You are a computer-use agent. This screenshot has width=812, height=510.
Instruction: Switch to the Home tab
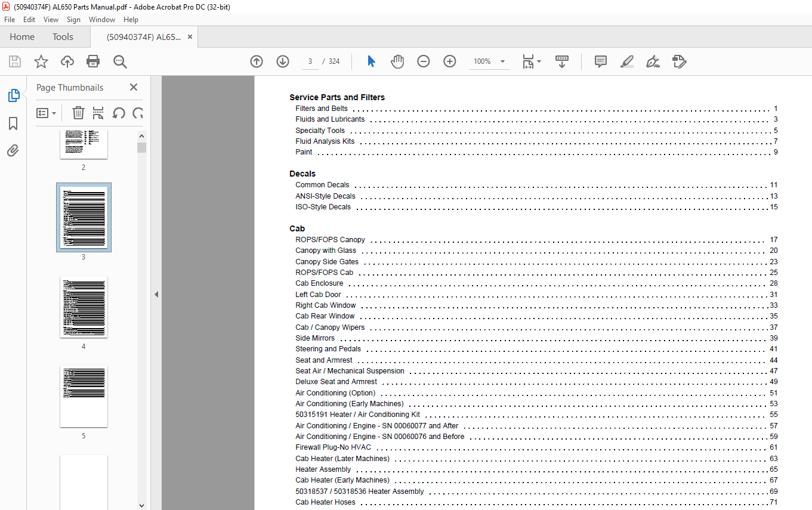click(x=22, y=37)
